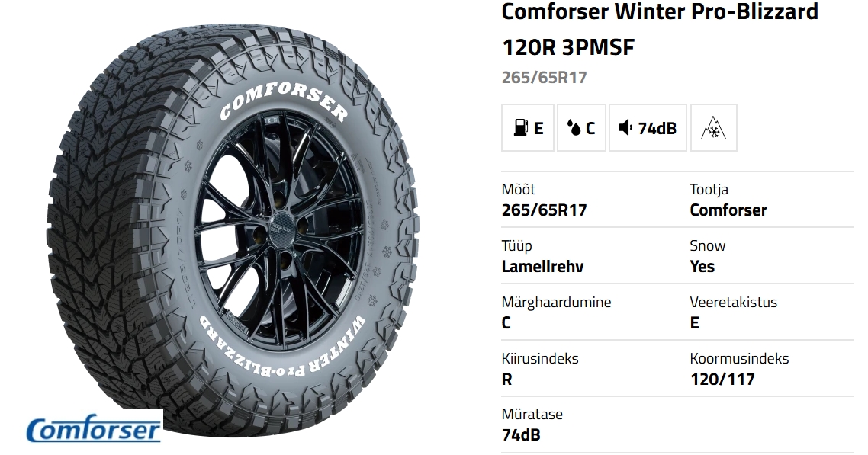This screenshot has width=868, height=455.
Task: Click the wet grip C rating icon
Action: coord(581,128)
